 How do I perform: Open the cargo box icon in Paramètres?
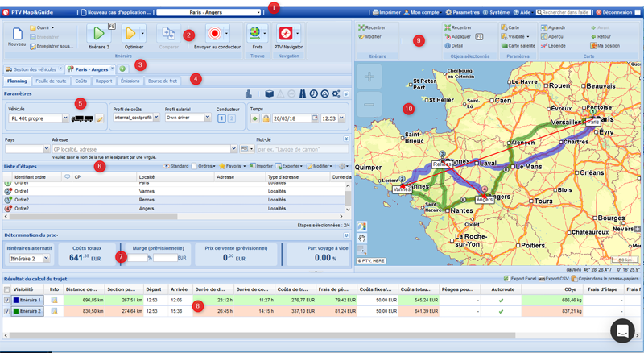269,93
